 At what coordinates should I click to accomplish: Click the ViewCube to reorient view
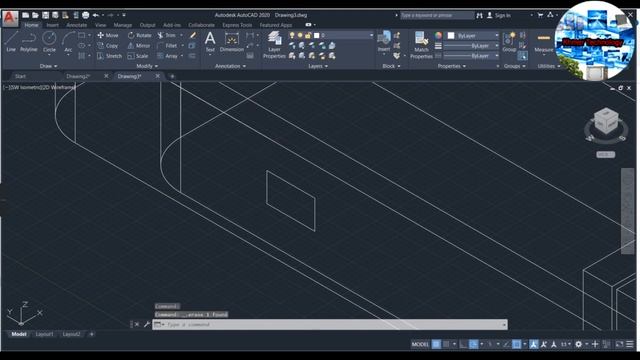point(606,121)
